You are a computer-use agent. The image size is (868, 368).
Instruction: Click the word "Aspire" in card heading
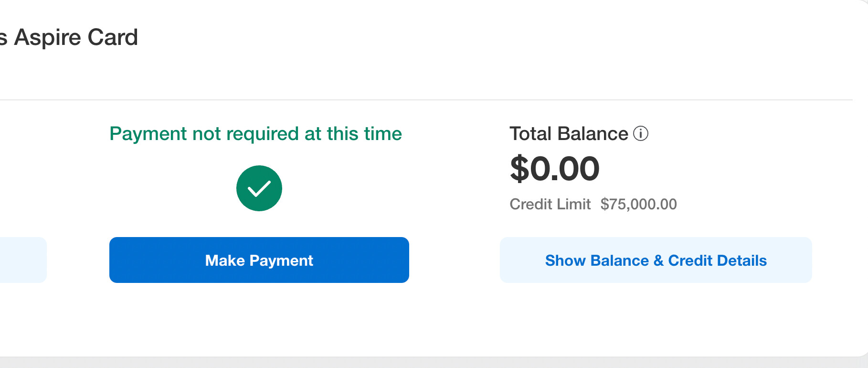(x=48, y=37)
